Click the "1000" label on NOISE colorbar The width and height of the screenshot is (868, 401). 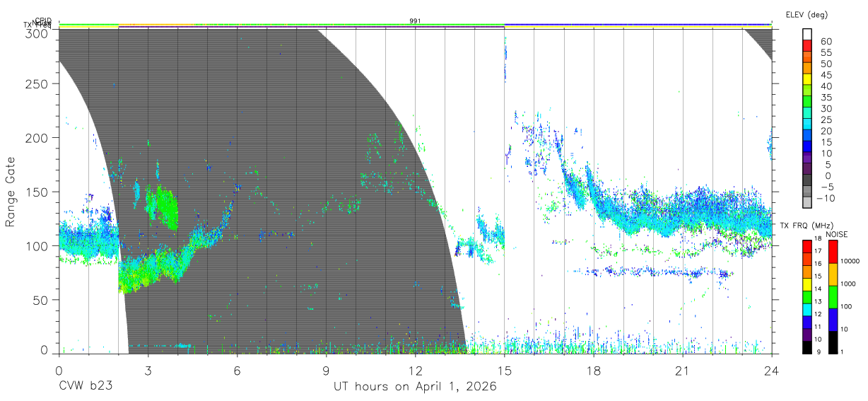(x=848, y=284)
